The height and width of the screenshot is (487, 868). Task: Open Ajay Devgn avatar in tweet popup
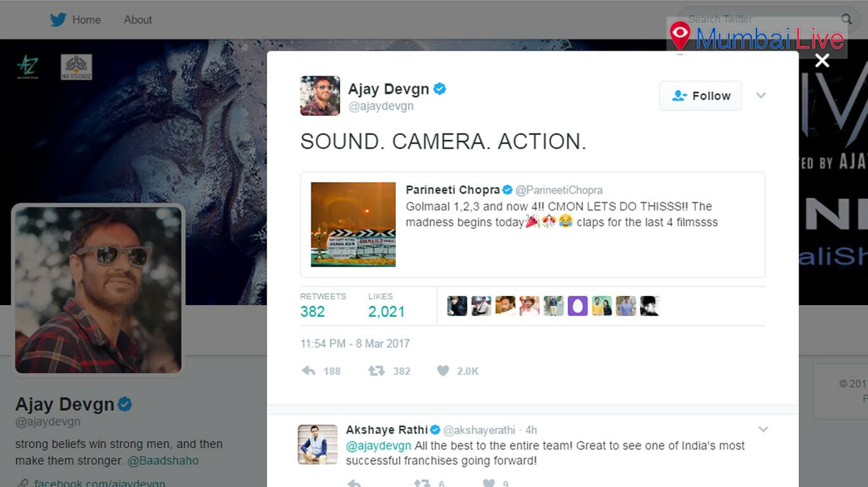[x=320, y=96]
